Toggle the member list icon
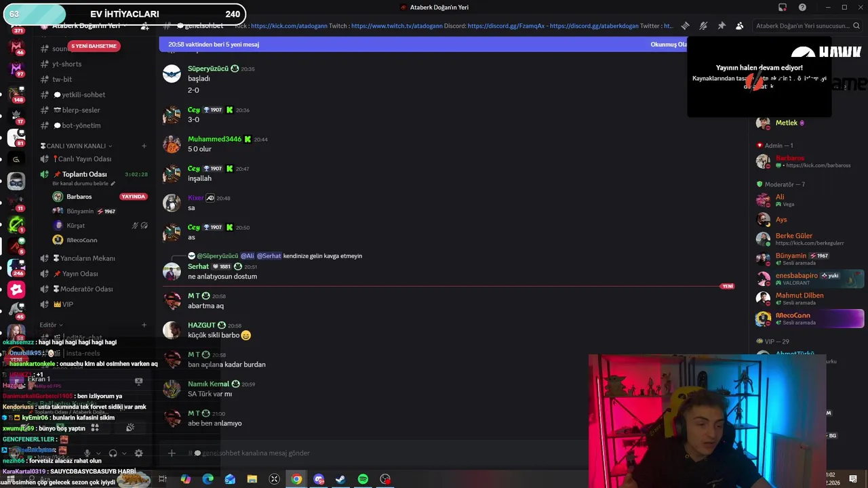The width and height of the screenshot is (868, 488). click(x=739, y=26)
